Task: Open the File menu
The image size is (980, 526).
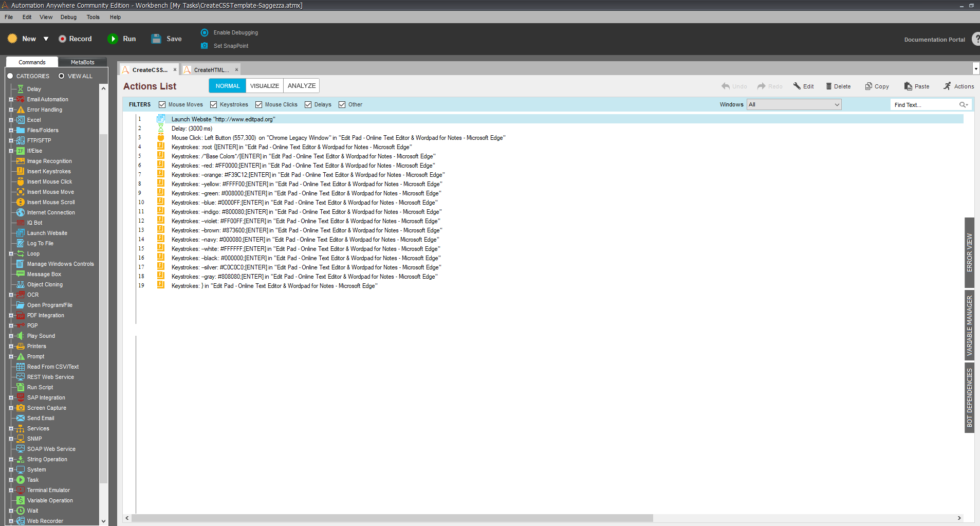Action: 9,17
